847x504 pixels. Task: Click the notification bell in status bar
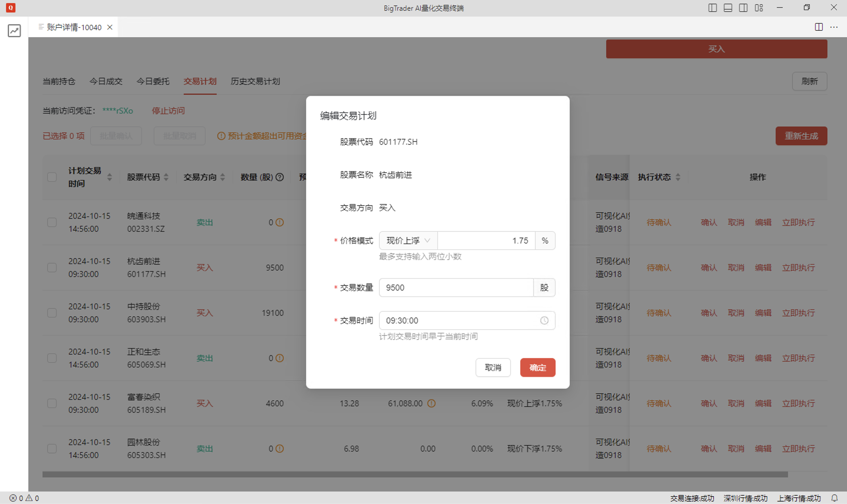[834, 498]
